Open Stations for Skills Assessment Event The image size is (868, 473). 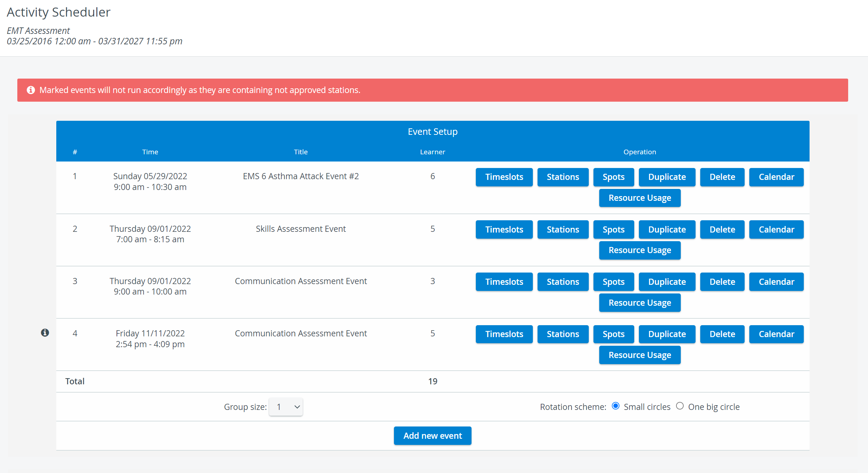pos(563,230)
